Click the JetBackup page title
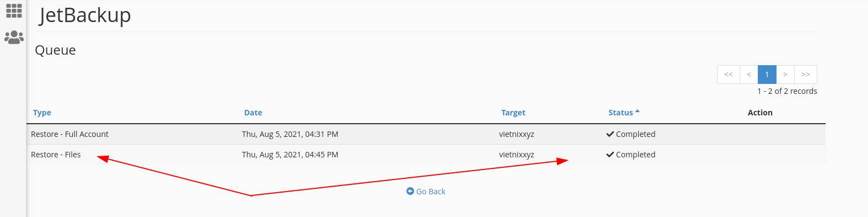This screenshot has width=868, height=217. pos(85,15)
